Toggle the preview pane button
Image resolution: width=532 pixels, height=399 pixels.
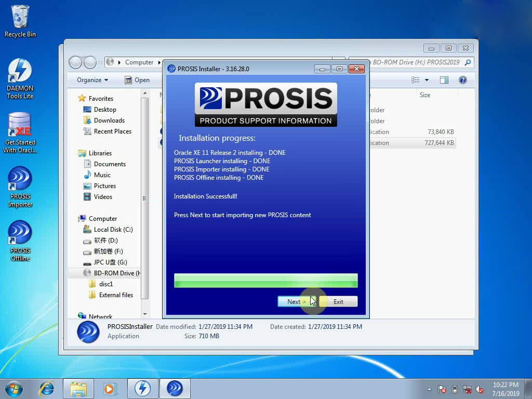pyautogui.click(x=444, y=80)
